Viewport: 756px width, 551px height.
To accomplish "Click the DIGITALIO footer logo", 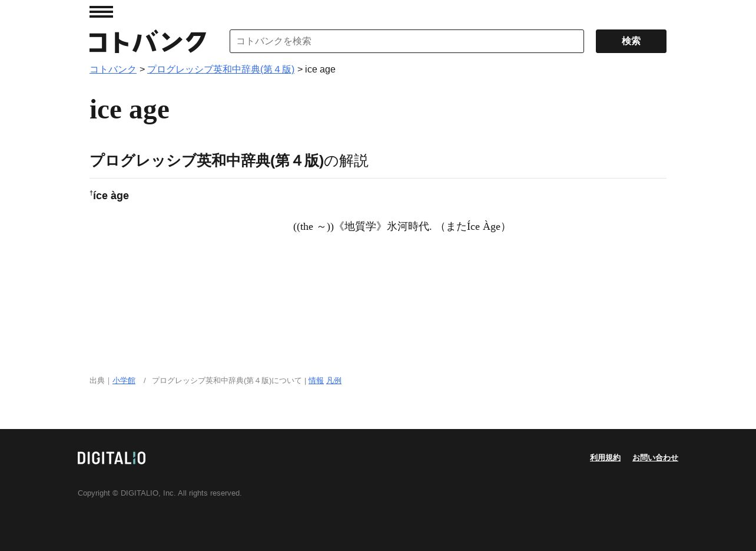I will (x=111, y=458).
